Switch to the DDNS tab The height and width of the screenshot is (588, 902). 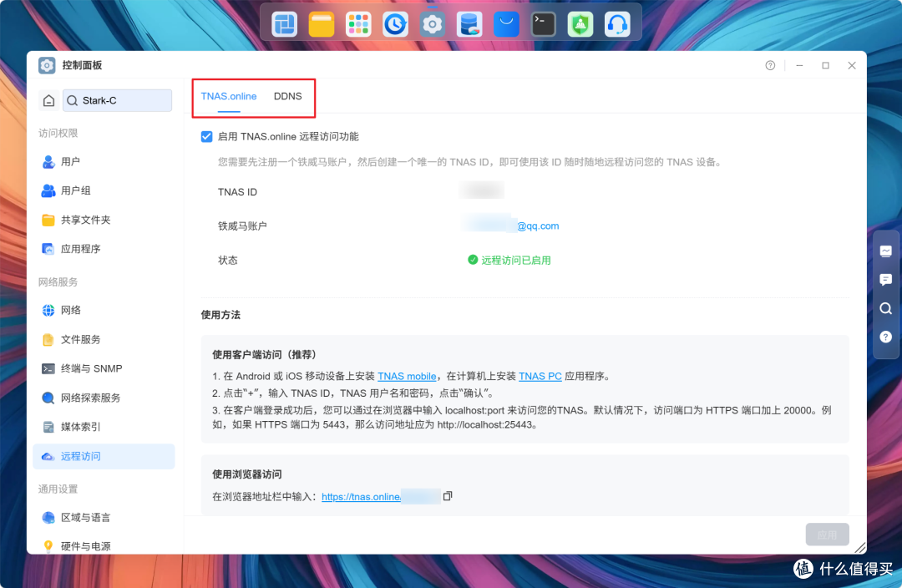[x=287, y=97]
